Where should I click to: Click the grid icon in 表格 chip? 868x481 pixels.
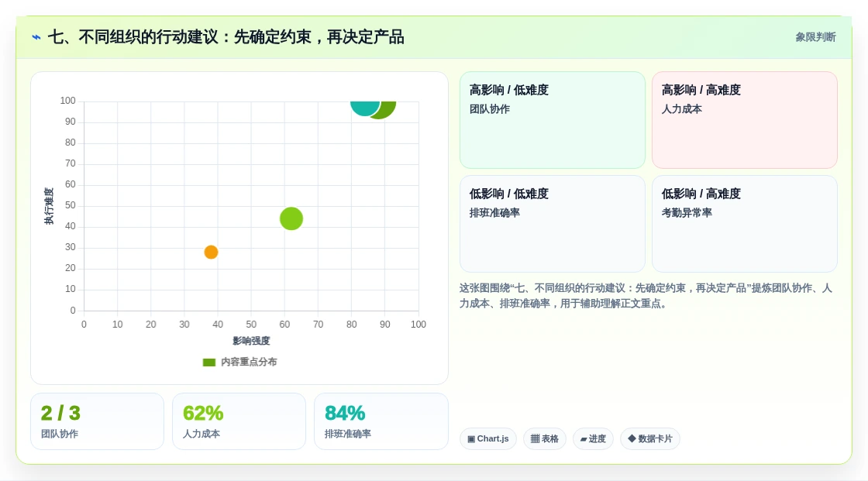535,439
